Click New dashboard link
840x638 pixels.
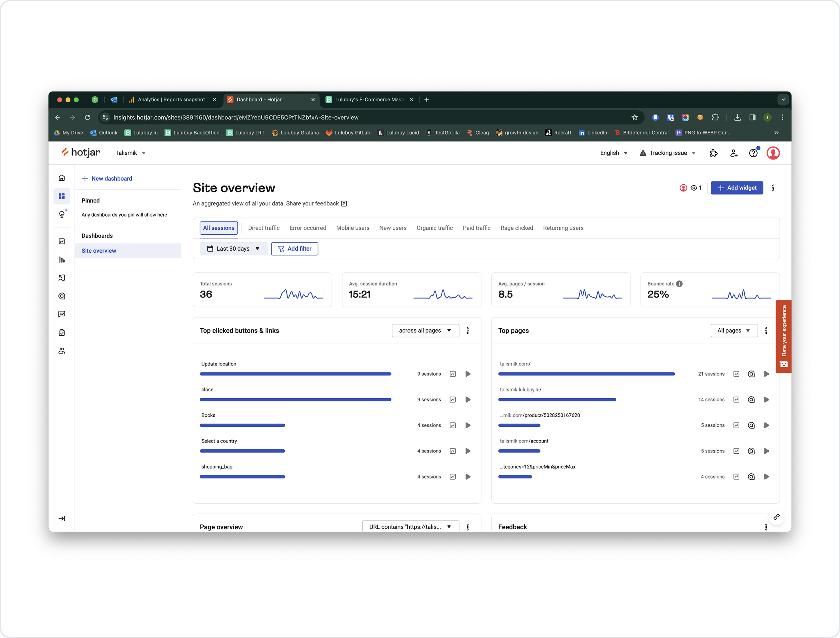pos(107,179)
